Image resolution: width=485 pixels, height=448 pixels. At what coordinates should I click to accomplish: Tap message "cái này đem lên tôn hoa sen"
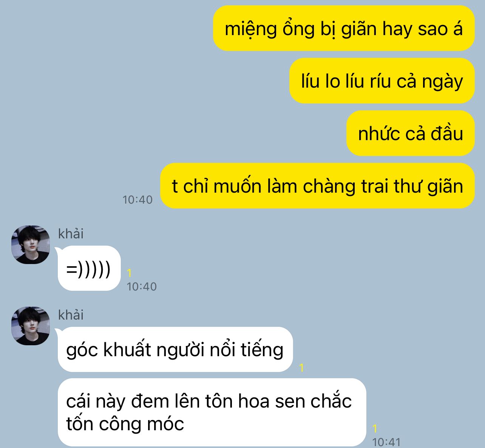click(212, 412)
